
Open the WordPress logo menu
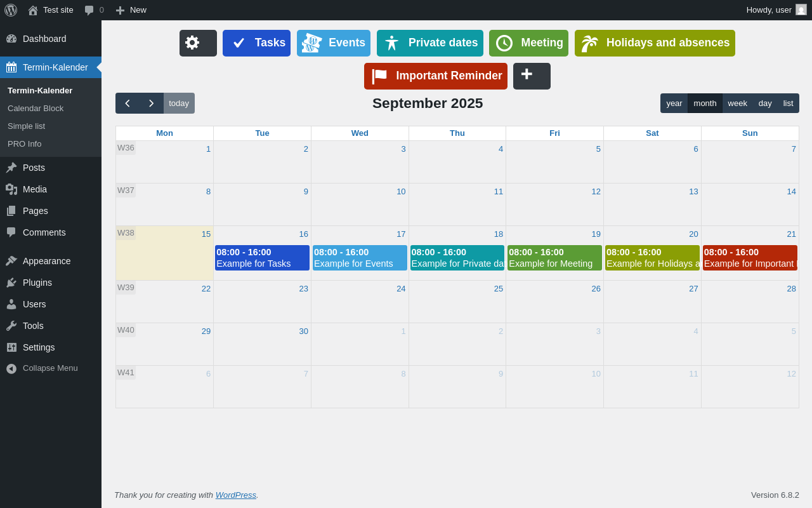pos(11,10)
